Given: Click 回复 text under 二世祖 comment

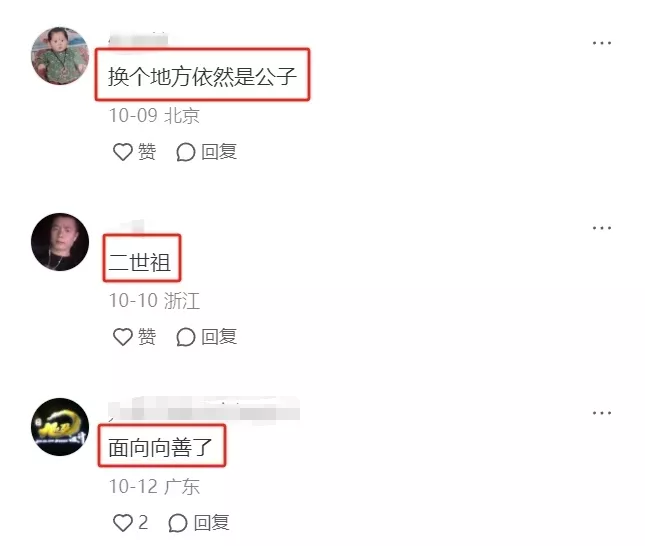Looking at the screenshot, I should tap(219, 337).
